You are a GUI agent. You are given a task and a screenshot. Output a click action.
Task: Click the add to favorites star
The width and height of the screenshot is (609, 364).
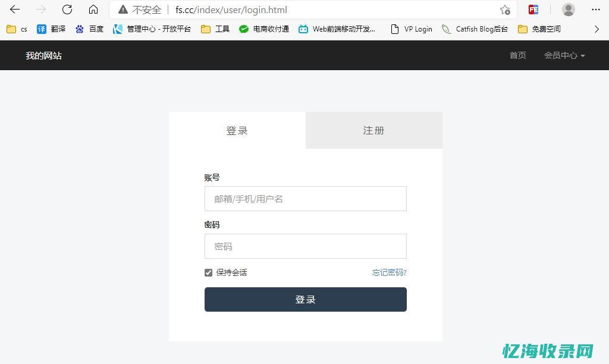[505, 10]
